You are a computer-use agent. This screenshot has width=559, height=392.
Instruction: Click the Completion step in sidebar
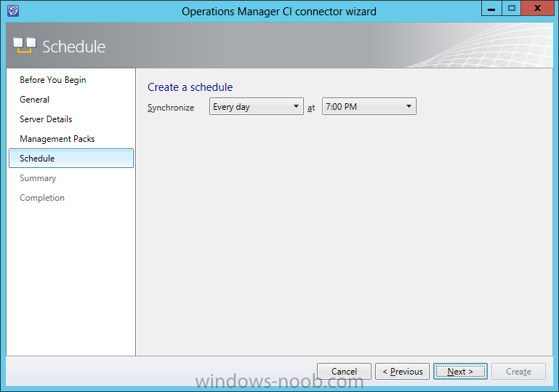click(42, 198)
